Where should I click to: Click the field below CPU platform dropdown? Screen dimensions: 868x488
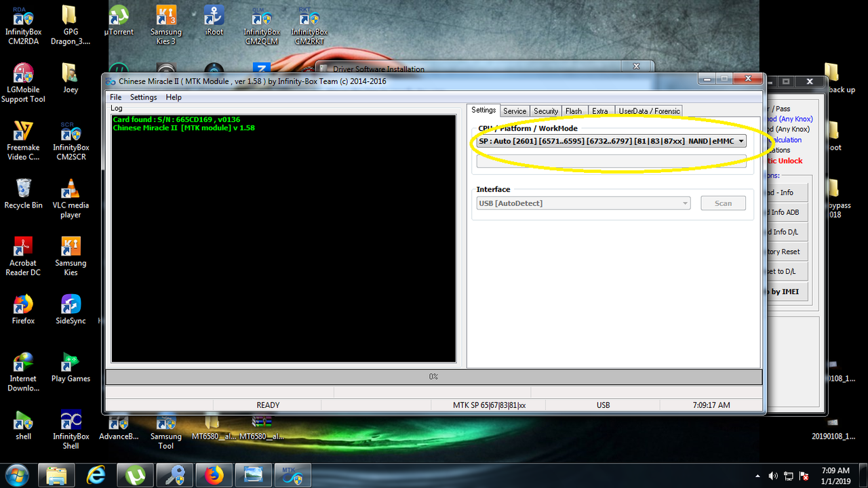point(611,161)
